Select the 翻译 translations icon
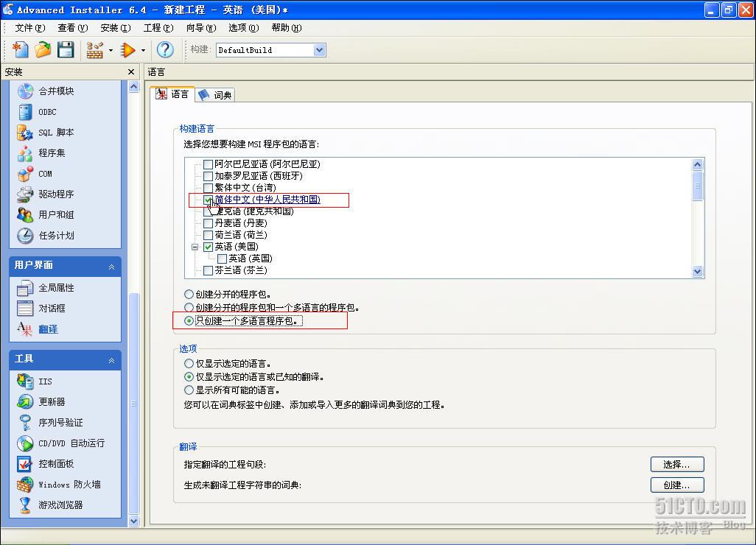 pyautogui.click(x=25, y=329)
